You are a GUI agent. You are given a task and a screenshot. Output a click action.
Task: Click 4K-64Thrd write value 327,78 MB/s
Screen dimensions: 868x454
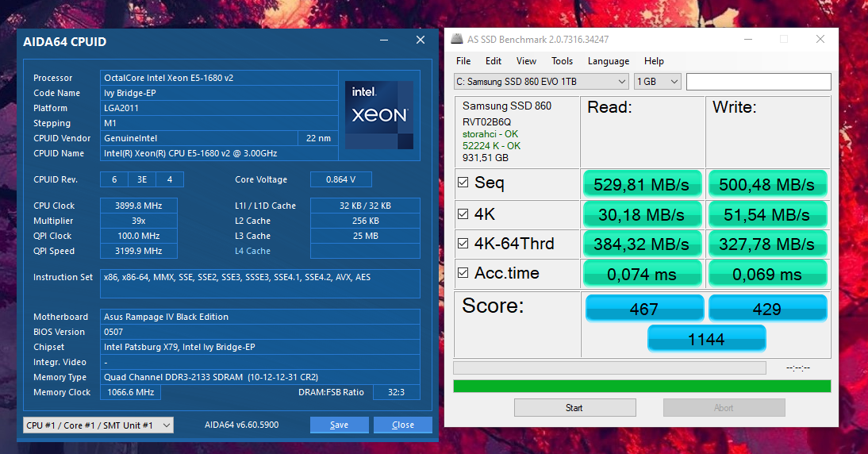tap(767, 244)
